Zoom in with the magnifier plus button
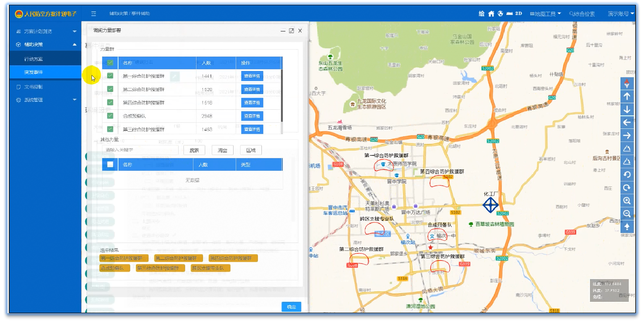This screenshot has height=324, width=644. click(627, 201)
